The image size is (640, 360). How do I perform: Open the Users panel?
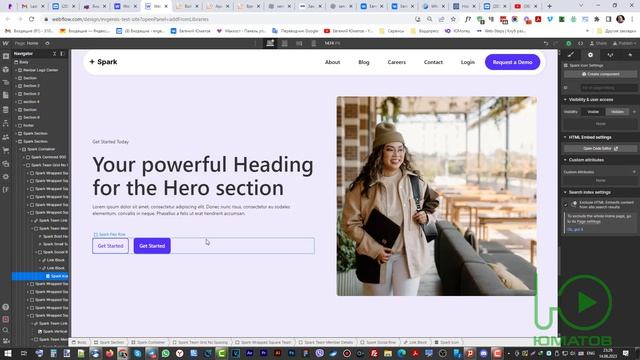pyautogui.click(x=6, y=137)
